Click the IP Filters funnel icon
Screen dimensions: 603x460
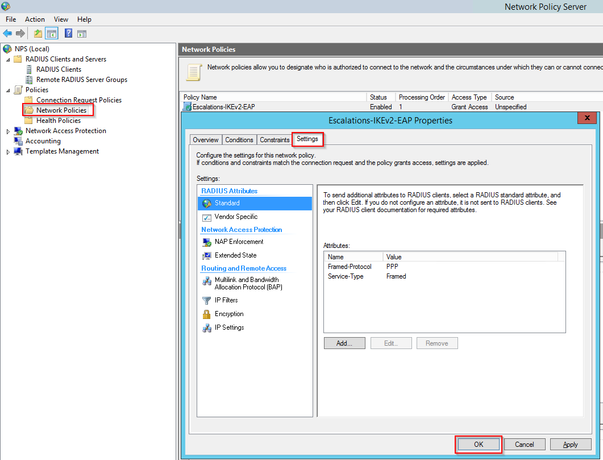207,300
